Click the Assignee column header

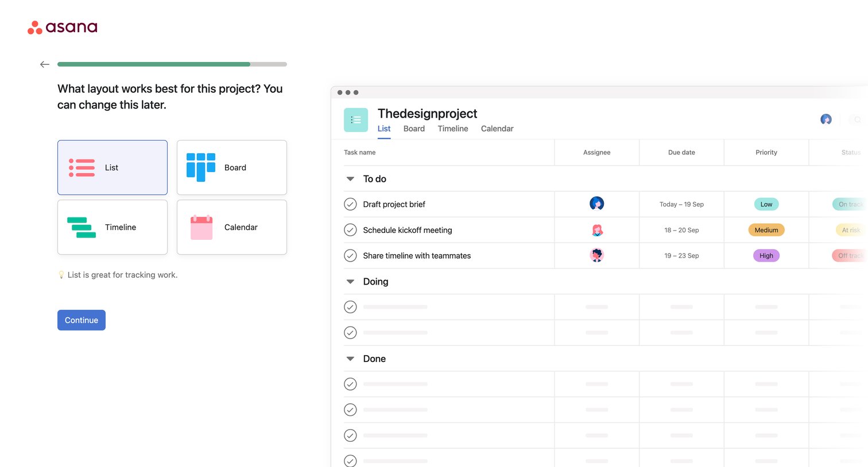[597, 153]
